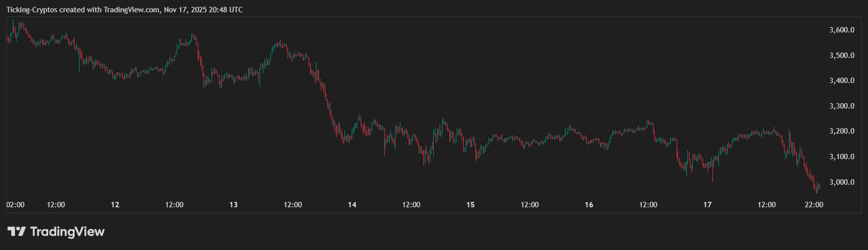This screenshot has width=868, height=250.
Task: Select the 3,100.0 price level label
Action: 842,157
